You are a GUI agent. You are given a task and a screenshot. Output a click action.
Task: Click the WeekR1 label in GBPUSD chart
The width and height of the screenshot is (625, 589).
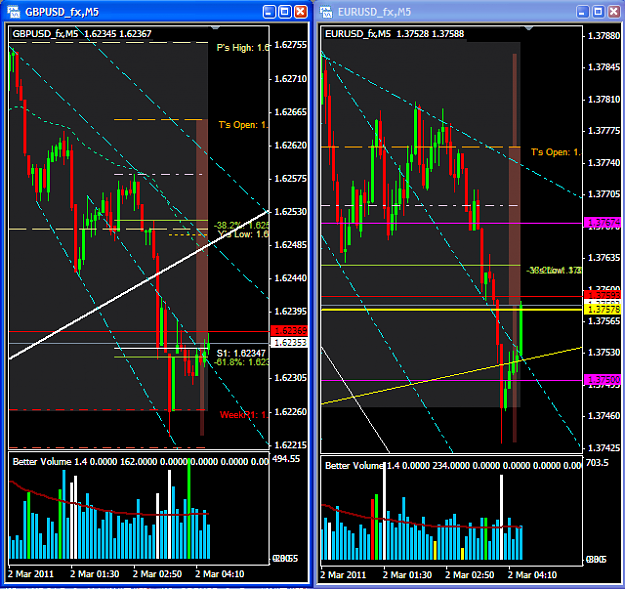[x=244, y=415]
